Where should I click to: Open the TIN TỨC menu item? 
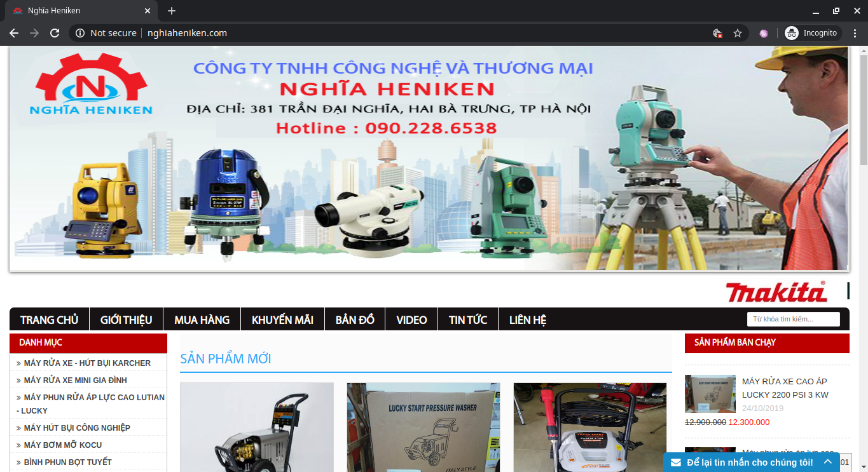coord(468,320)
